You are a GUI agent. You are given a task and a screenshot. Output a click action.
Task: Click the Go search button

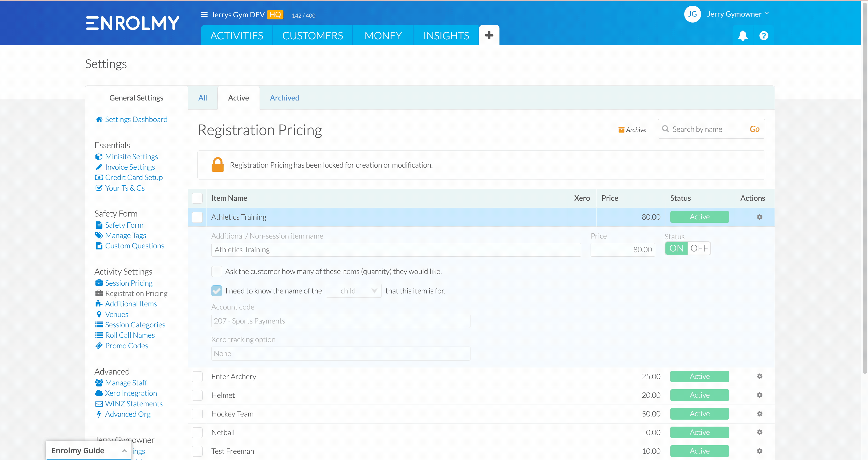[x=754, y=129]
